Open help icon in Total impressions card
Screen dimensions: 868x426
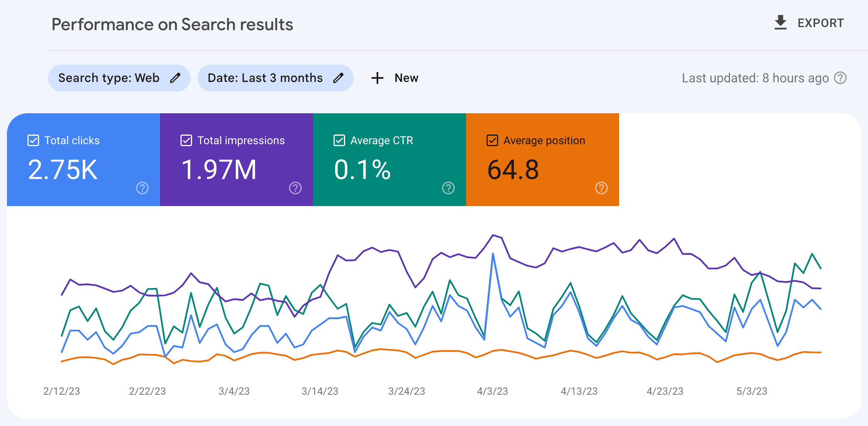295,188
